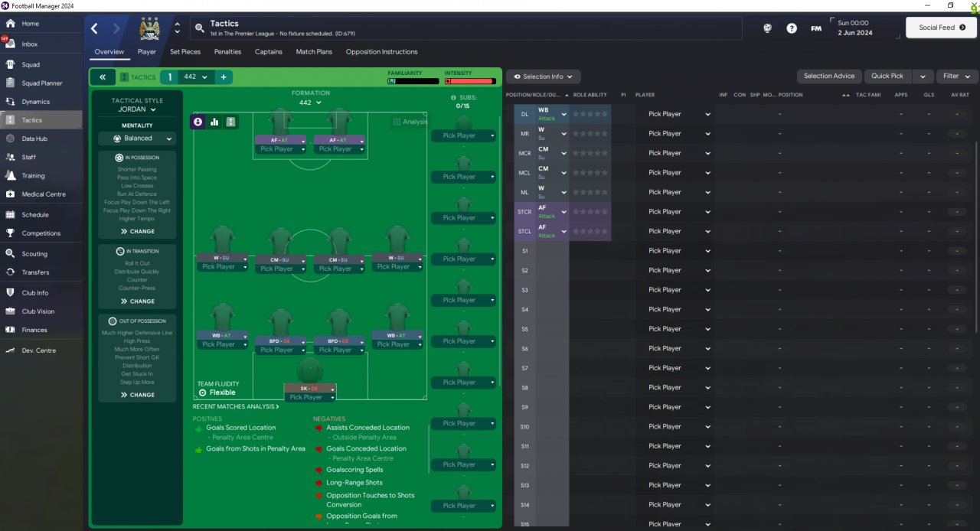Switch to the Player tab
This screenshot has width=980, height=531.
[147, 52]
